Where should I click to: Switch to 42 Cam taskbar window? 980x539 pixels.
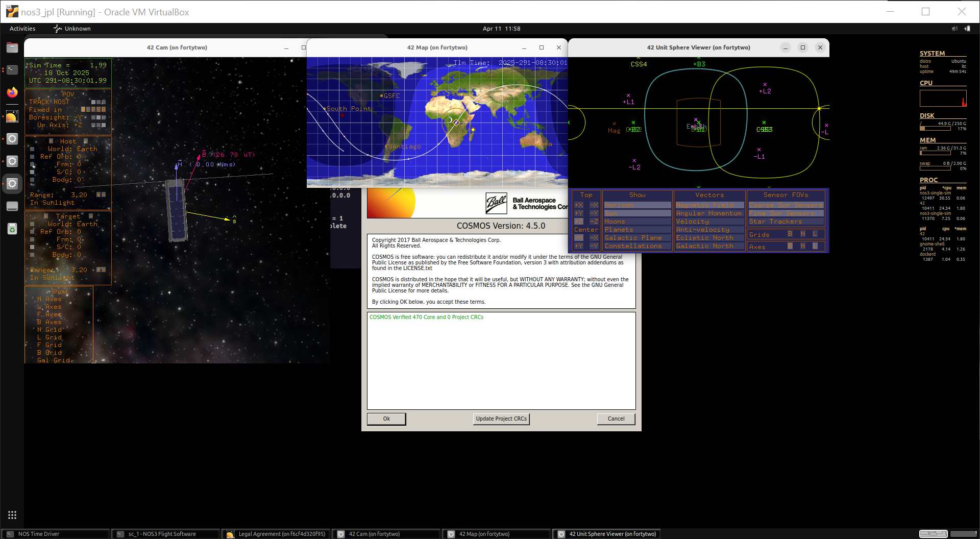(386, 534)
